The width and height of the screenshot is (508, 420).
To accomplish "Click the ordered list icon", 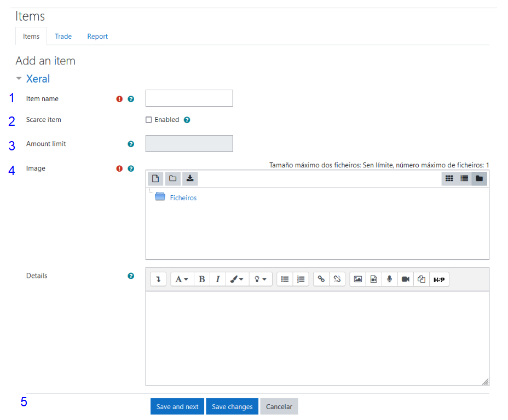I will point(301,279).
